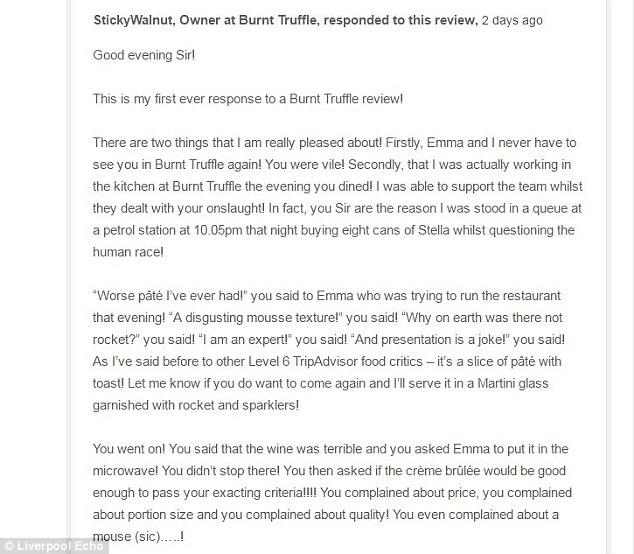The image size is (634, 554).
Task: Click the 'first ever response' sentence
Action: click(248, 99)
